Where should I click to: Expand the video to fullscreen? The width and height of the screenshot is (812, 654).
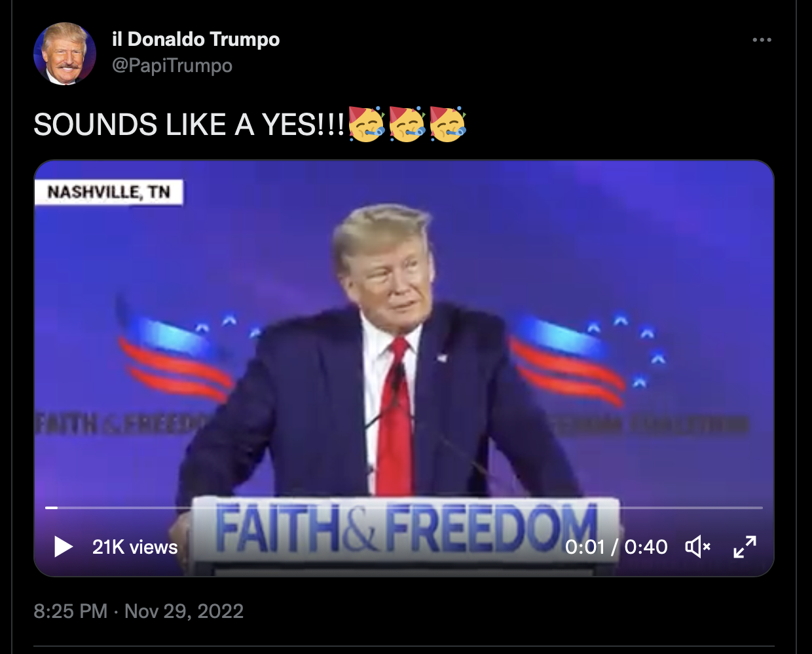click(745, 547)
